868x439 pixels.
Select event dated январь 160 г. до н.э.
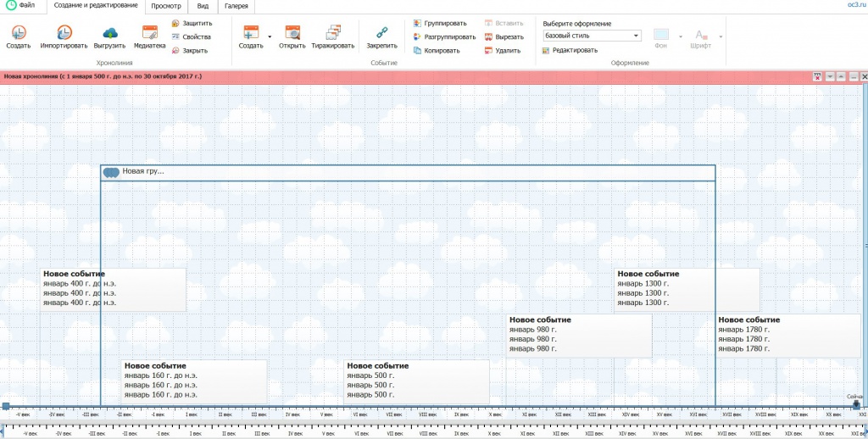(x=194, y=382)
